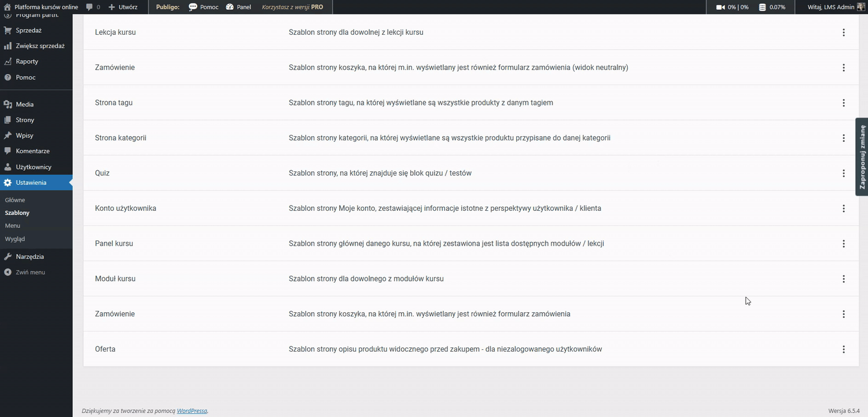Click the Oferta template name

click(x=105, y=349)
